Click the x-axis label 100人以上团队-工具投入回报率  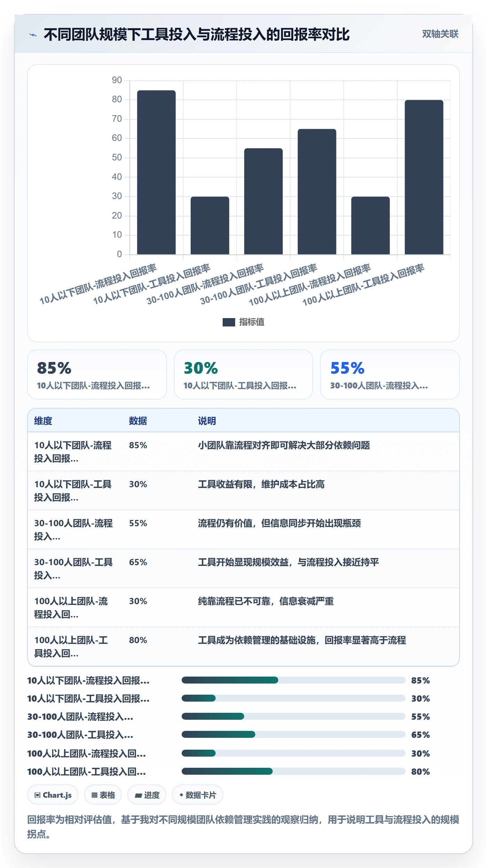[363, 285]
